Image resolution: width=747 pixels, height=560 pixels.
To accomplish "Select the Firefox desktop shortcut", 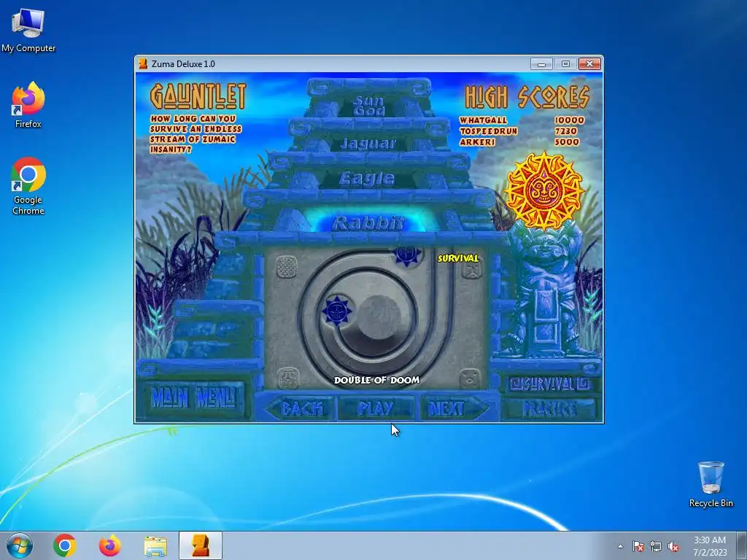I will 28,105.
